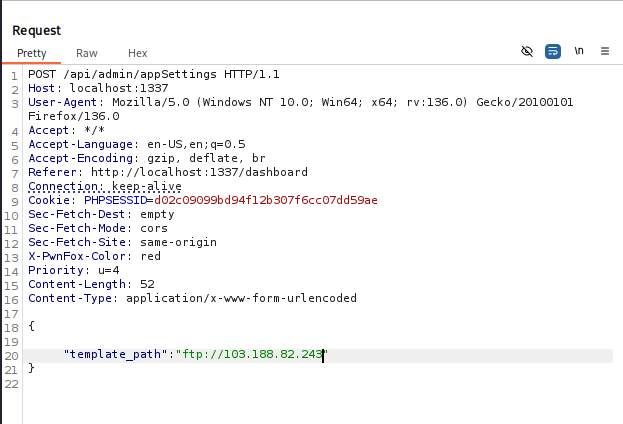Switch to the Raw tab
Viewport: 623px width, 424px height.
click(87, 53)
